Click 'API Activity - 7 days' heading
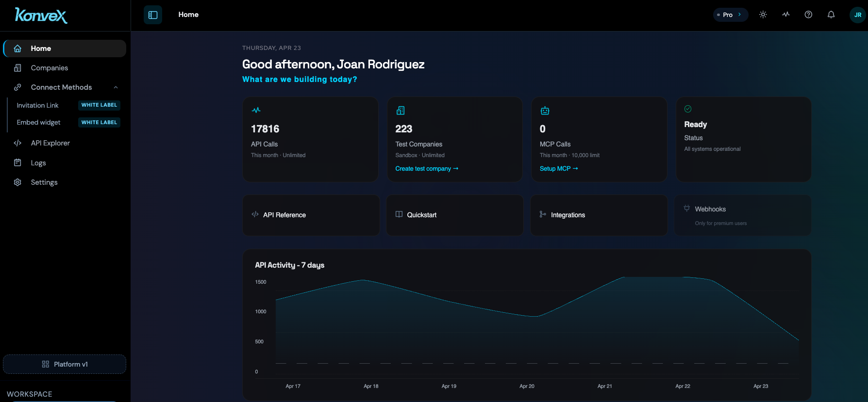This screenshot has width=868, height=402. tap(290, 265)
